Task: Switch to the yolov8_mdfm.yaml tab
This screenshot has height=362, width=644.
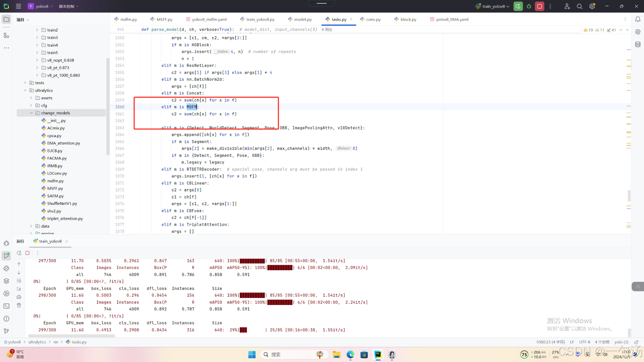Action: pos(209,19)
